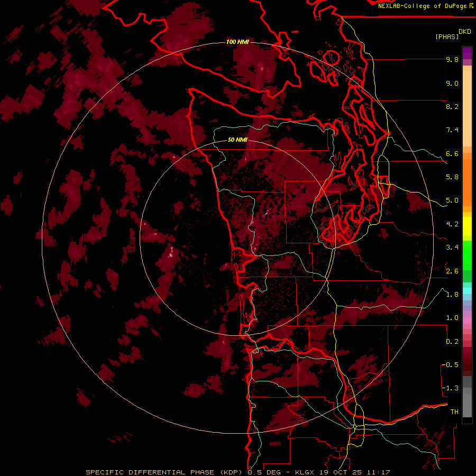The image size is (476, 476).
Task: Click the 5.8 scale value
Action: point(452,177)
